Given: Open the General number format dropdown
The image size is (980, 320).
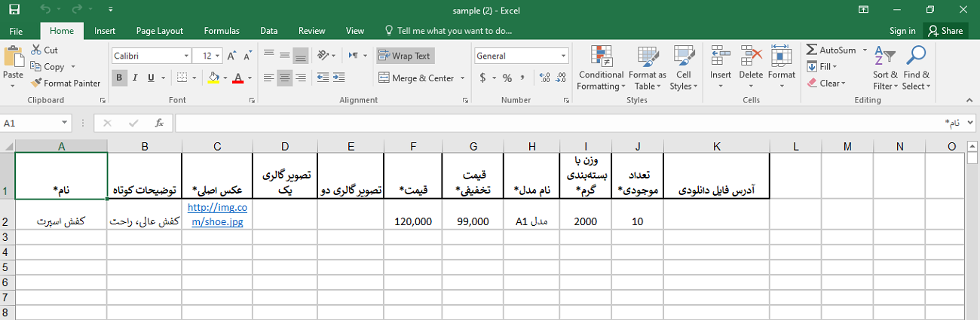Looking at the screenshot, I should point(563,56).
